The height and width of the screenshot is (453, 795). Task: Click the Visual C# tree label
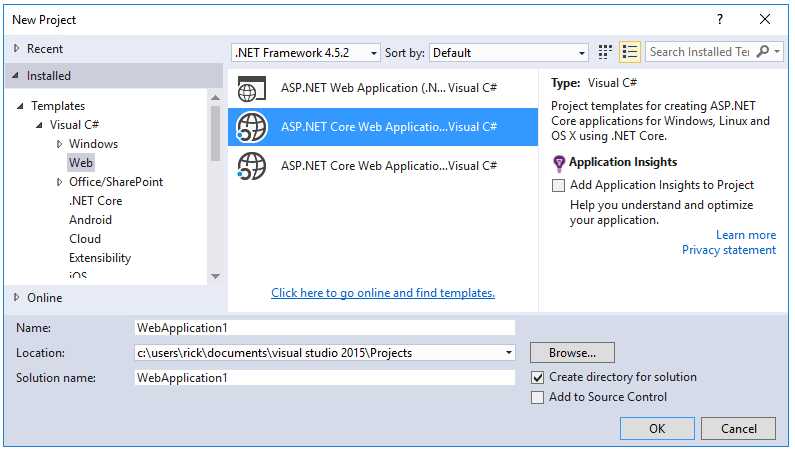pos(74,125)
